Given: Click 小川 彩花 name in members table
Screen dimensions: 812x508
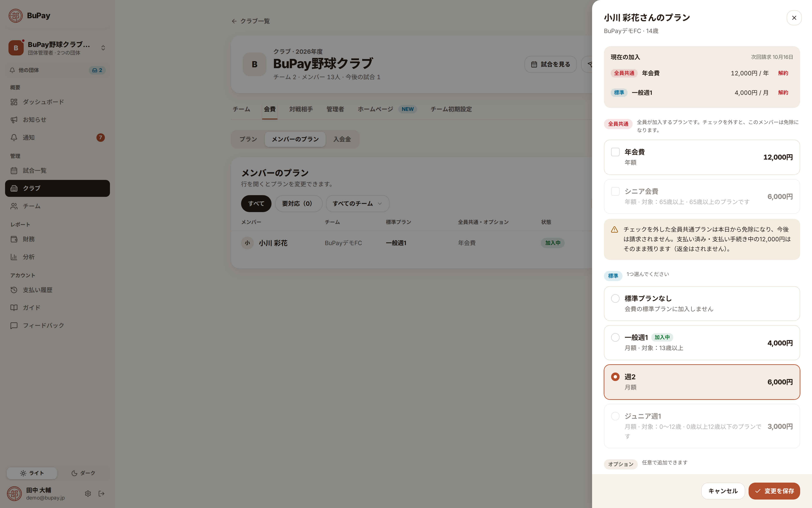Looking at the screenshot, I should (x=273, y=243).
